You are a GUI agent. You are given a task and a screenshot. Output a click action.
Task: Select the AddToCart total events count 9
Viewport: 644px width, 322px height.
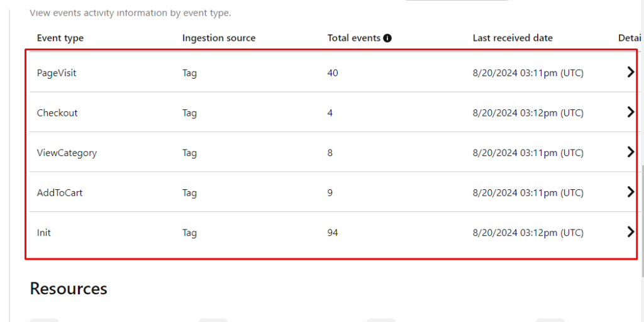330,193
